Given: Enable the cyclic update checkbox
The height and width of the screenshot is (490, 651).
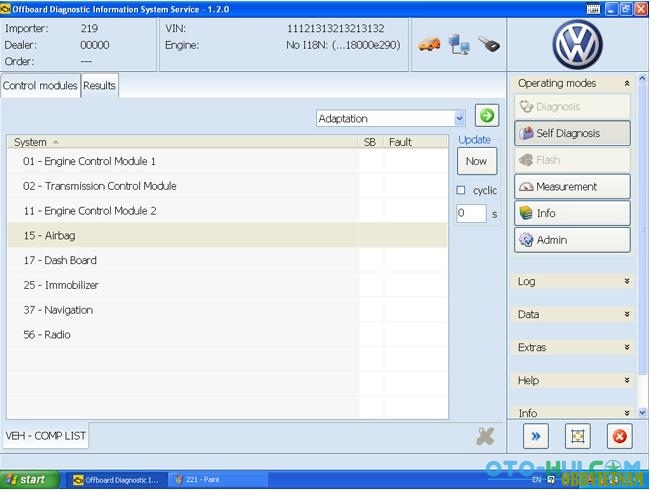Looking at the screenshot, I should (x=461, y=190).
